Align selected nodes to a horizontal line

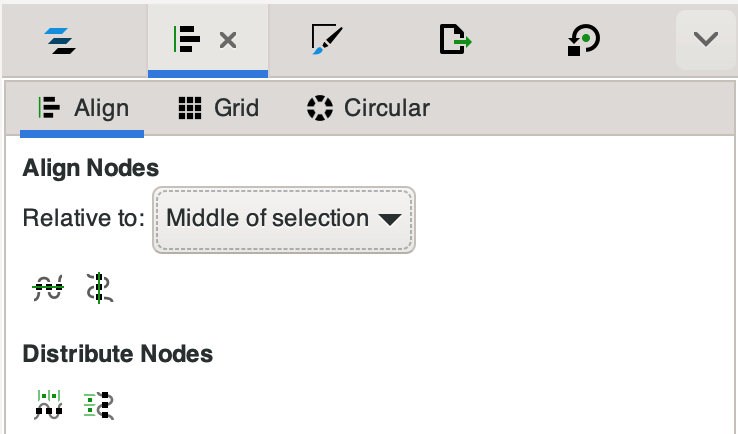click(47, 288)
